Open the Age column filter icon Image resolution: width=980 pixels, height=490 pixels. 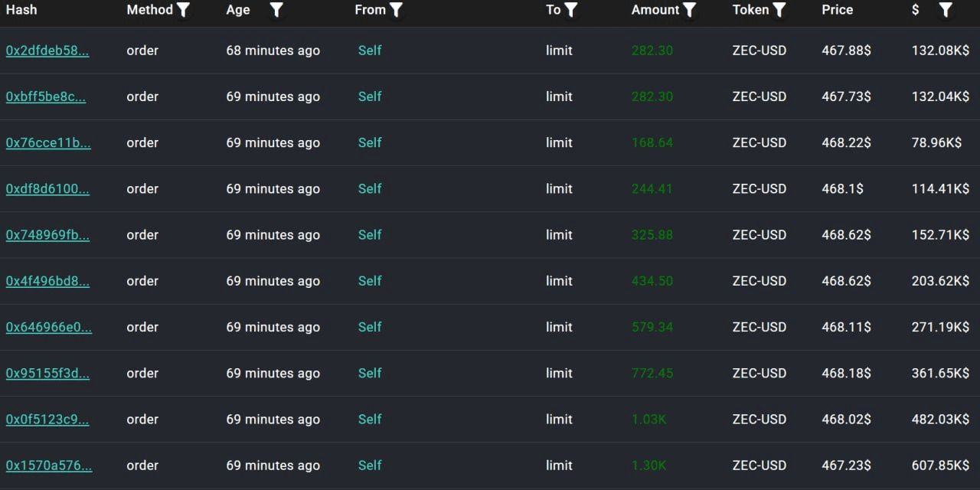(x=276, y=10)
